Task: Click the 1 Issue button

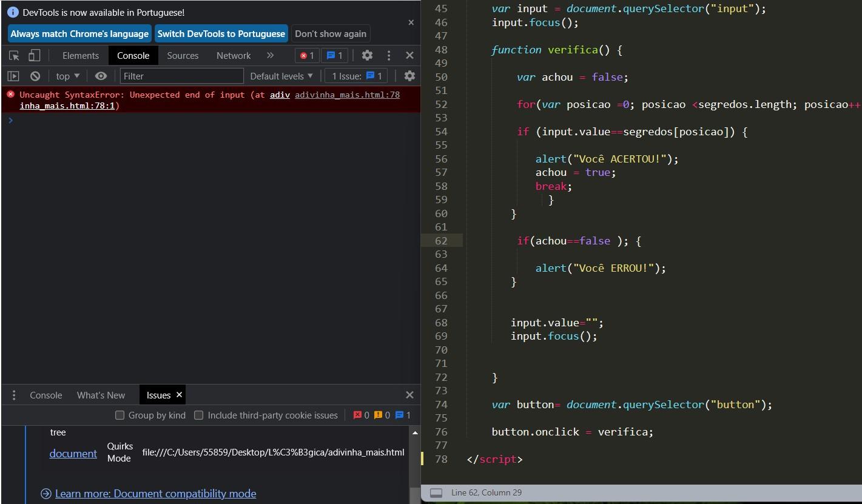Action: pos(356,76)
